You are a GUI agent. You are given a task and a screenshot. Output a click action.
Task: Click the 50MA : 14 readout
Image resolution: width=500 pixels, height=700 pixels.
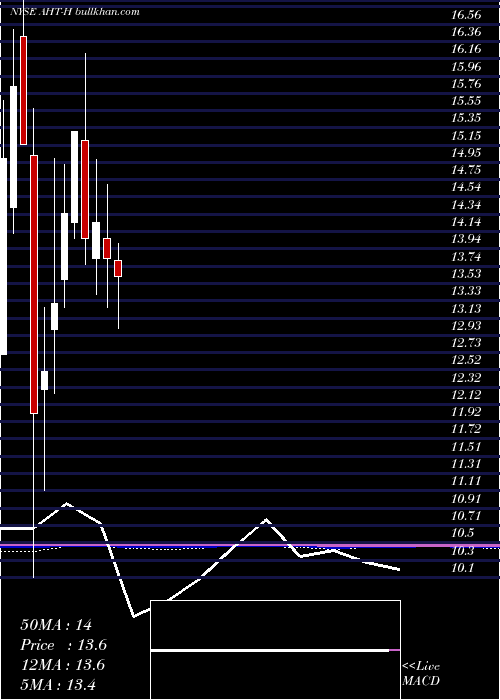pos(56,625)
